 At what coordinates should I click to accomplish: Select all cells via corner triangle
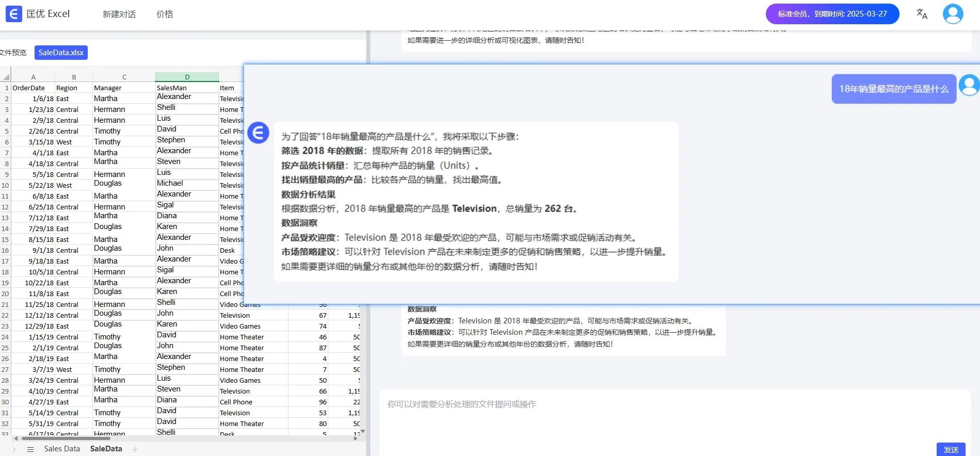6,77
